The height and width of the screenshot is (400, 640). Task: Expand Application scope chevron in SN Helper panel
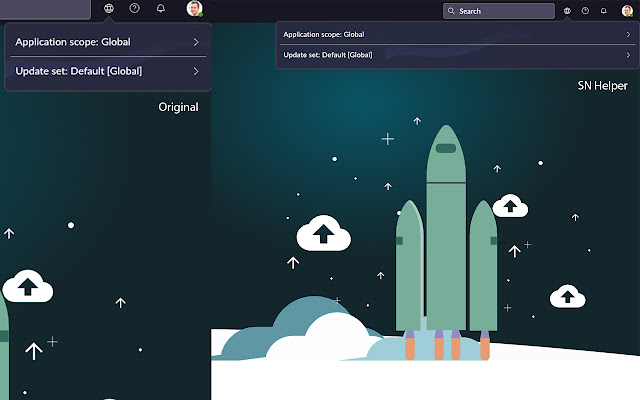pyautogui.click(x=628, y=34)
